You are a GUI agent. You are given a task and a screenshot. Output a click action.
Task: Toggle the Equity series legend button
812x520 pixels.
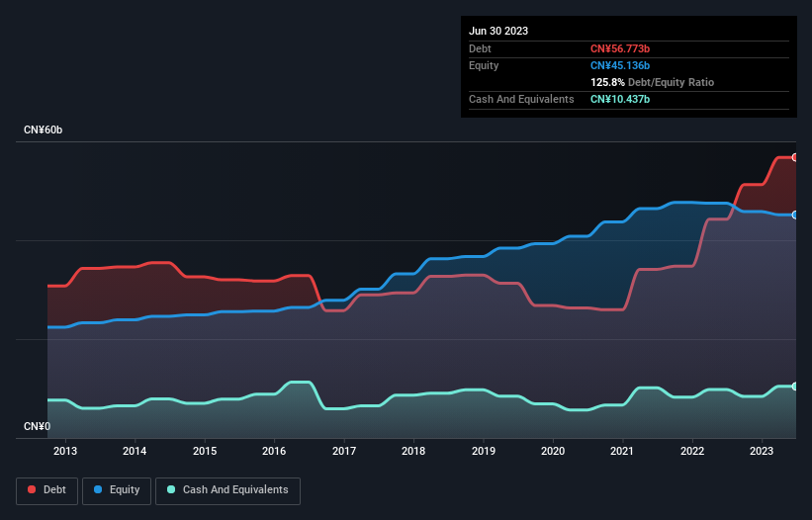(117, 490)
